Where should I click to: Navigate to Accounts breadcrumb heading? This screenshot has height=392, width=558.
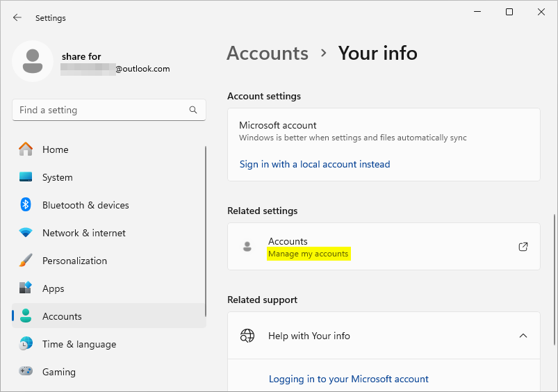click(x=268, y=54)
